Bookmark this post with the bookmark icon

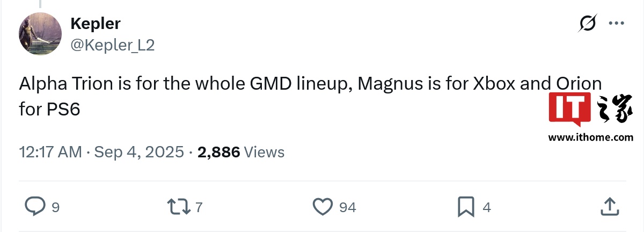pyautogui.click(x=465, y=207)
